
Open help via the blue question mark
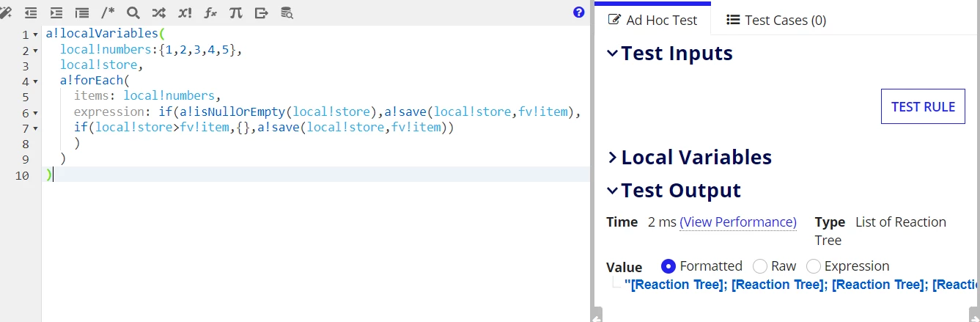579,12
